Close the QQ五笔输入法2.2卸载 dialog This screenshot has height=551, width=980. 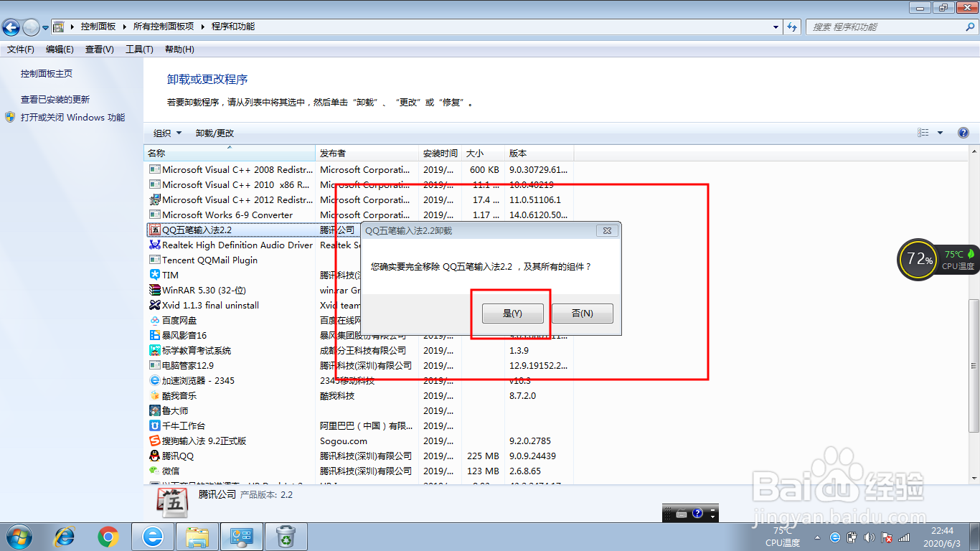pyautogui.click(x=607, y=230)
